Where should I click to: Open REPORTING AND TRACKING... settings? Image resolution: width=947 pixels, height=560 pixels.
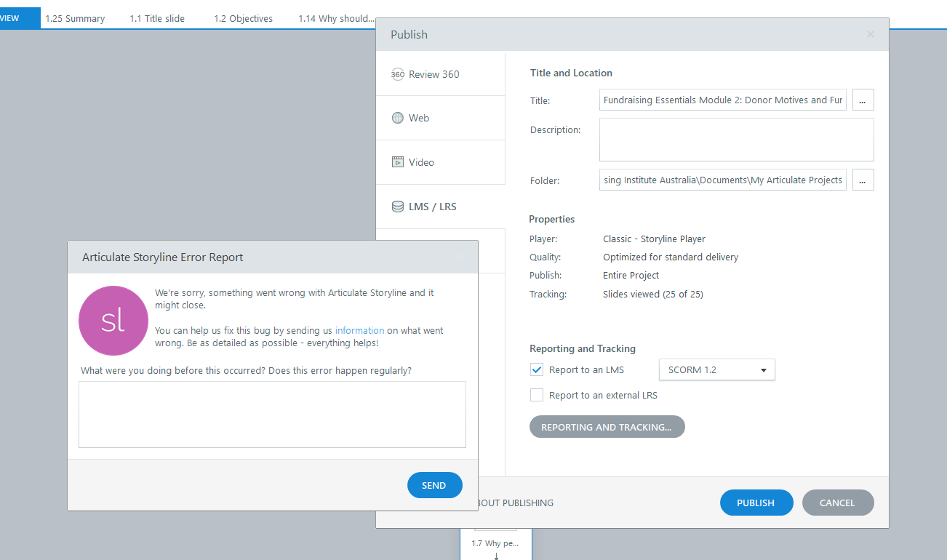607,427
